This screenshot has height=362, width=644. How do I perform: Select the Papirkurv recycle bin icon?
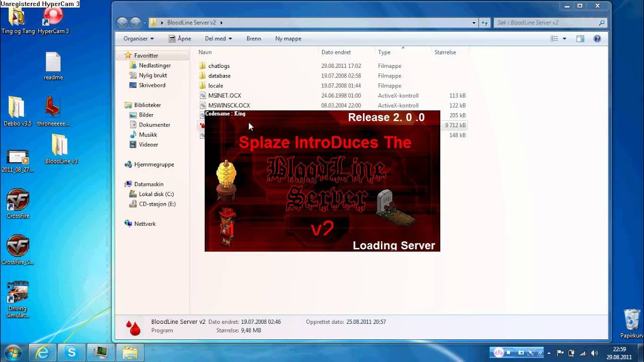632,324
